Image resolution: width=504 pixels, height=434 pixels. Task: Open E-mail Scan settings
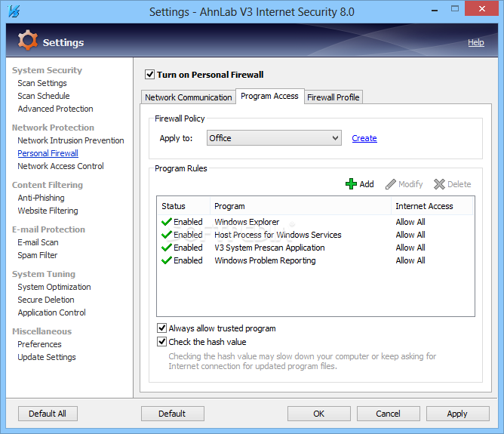[x=38, y=242]
